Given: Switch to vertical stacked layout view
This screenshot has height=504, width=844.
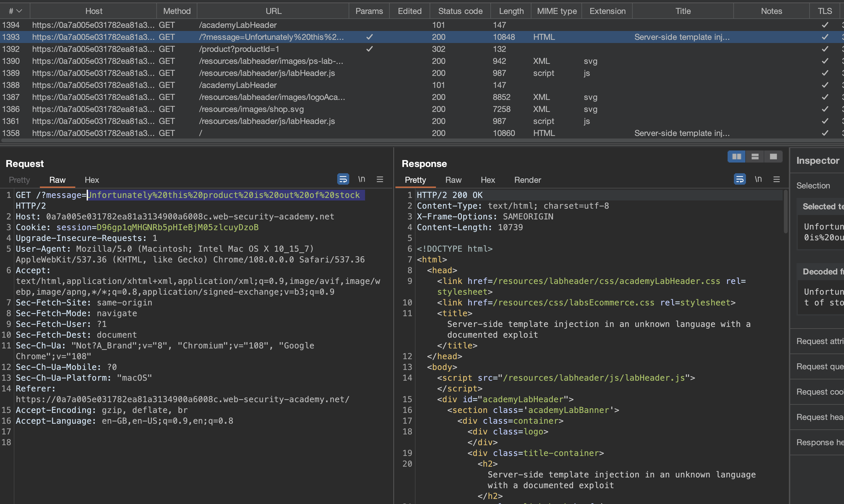Looking at the screenshot, I should point(755,157).
